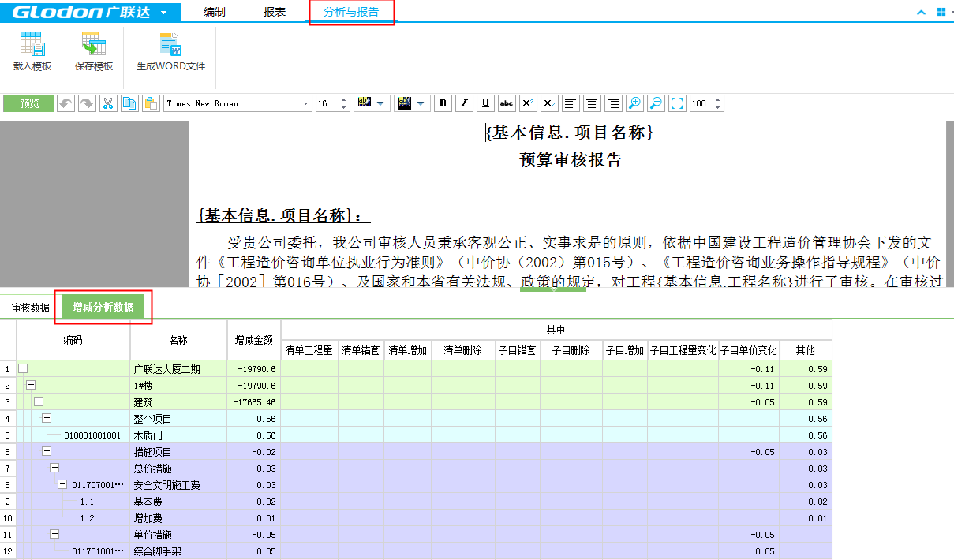Switch to the 报表 tab
954x560 pixels.
(275, 12)
